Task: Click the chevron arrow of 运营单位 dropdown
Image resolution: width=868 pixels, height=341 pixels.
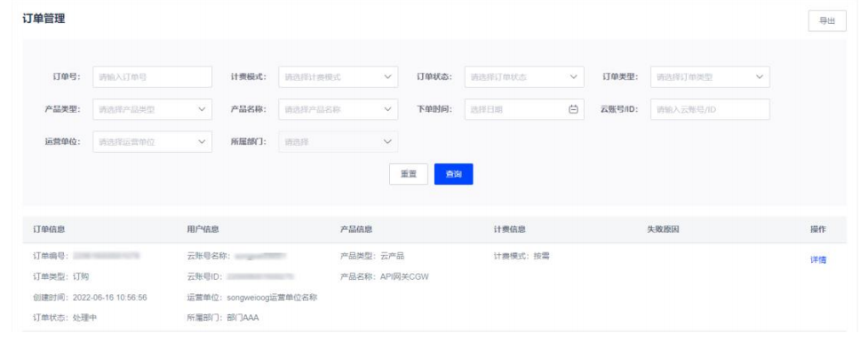Action: click(x=202, y=142)
